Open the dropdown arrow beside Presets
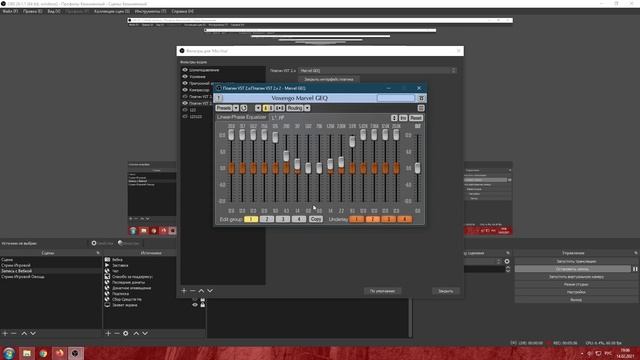Viewport: 640px width, 360px height. [236, 108]
